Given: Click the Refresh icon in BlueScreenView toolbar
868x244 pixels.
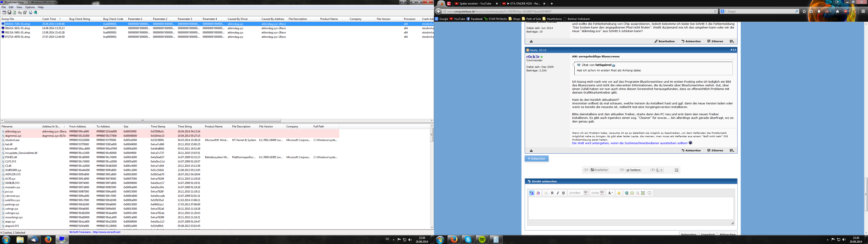Looking at the screenshot, I should pos(14,12).
